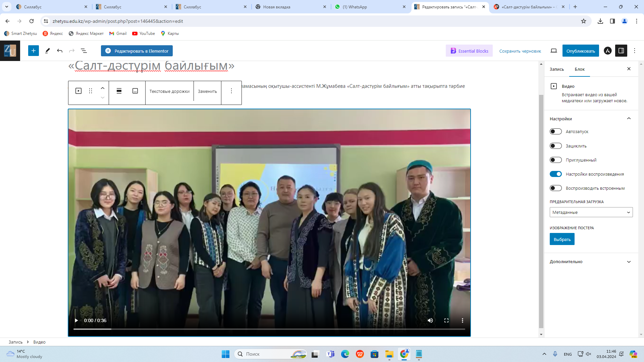644x362 pixels.
Task: Disable Настройки воспроизведения toggle
Action: tap(556, 174)
